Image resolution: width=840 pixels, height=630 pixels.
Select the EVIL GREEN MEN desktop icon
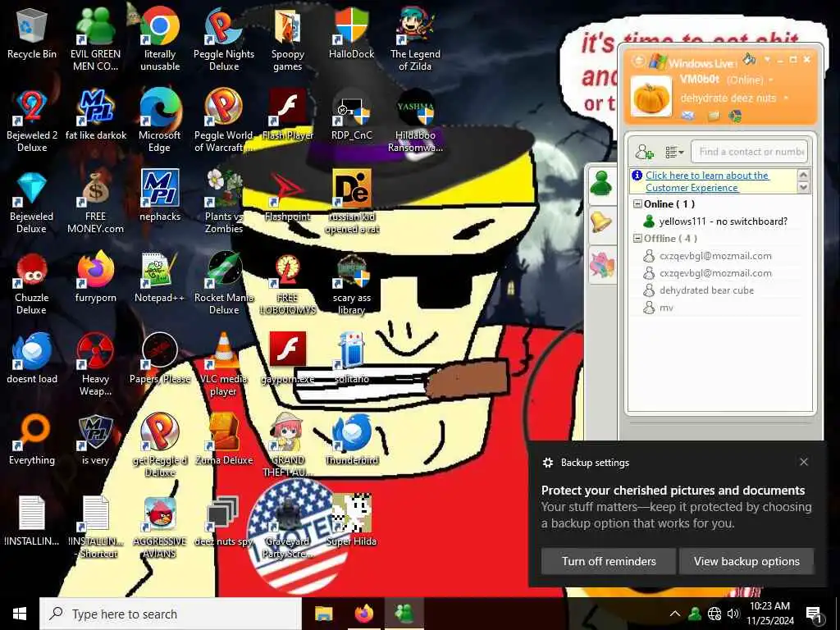(x=95, y=39)
